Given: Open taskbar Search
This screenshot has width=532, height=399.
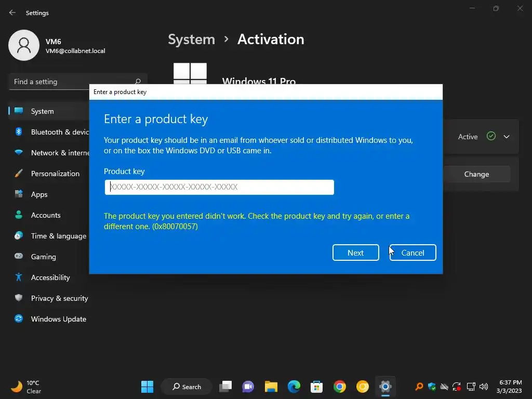Looking at the screenshot, I should pyautogui.click(x=187, y=387).
